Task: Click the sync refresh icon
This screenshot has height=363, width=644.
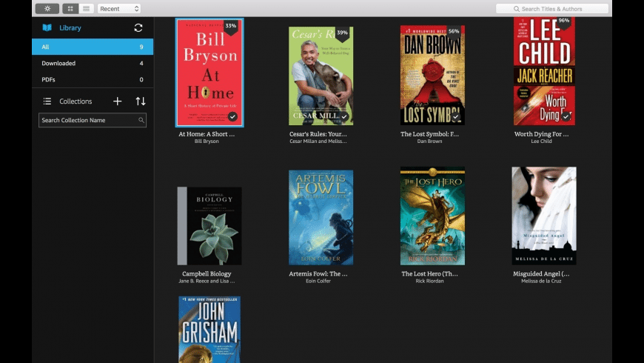Action: click(138, 27)
